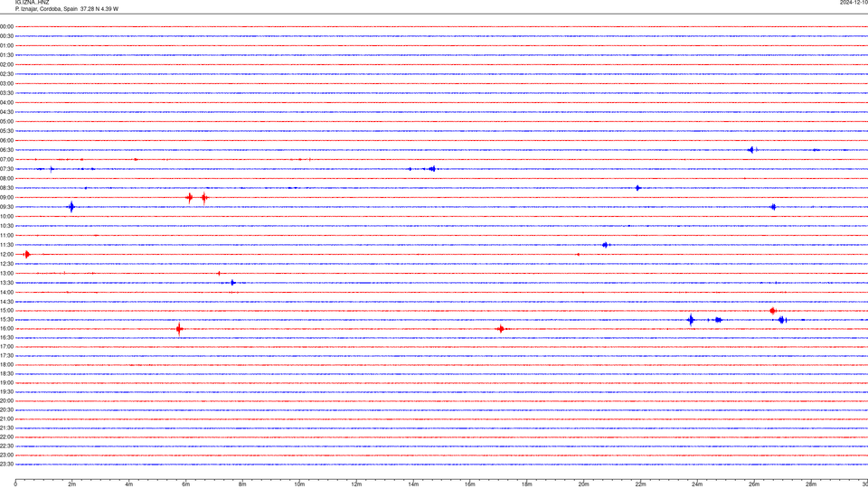Mark the blue event burst on the 11:30 trace
The image size is (868, 488).
coord(605,245)
